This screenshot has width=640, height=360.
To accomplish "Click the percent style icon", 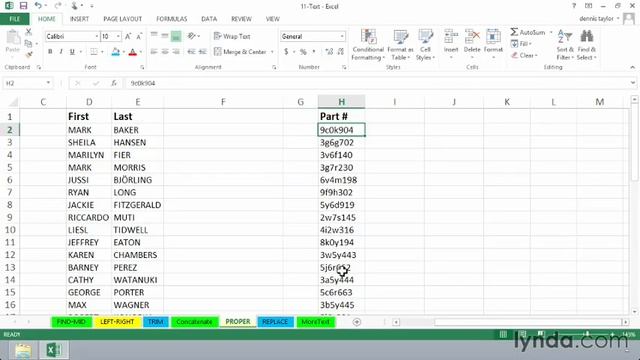I will (x=303, y=51).
